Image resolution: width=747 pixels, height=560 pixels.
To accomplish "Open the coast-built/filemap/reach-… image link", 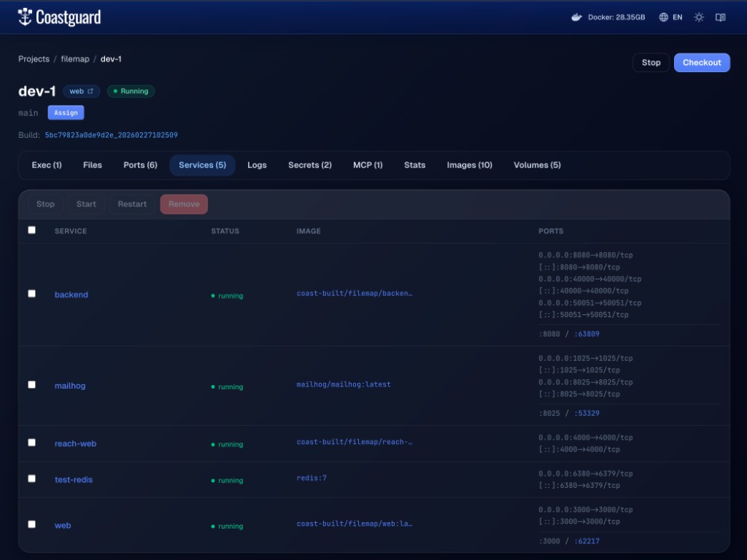I will point(355,442).
